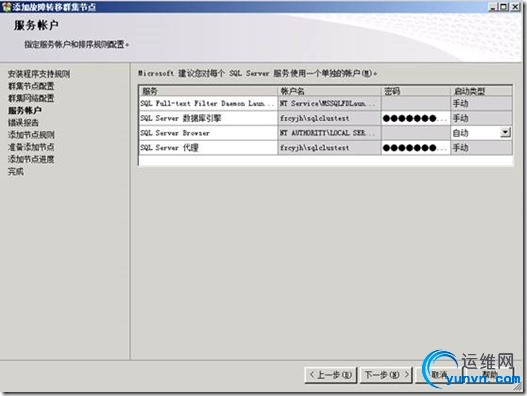Viewport: 527px width, 396px height.
Task: Select 完成 step in sidebar
Action: (15, 171)
